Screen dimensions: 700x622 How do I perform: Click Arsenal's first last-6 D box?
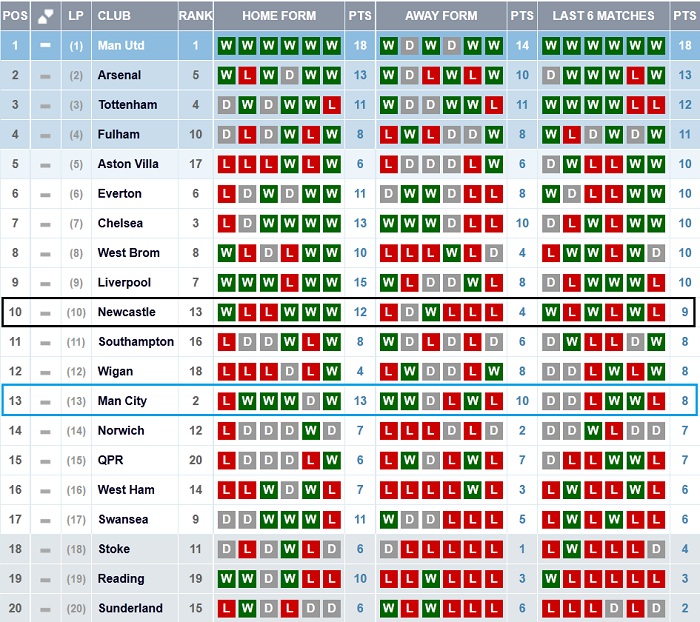(551, 75)
